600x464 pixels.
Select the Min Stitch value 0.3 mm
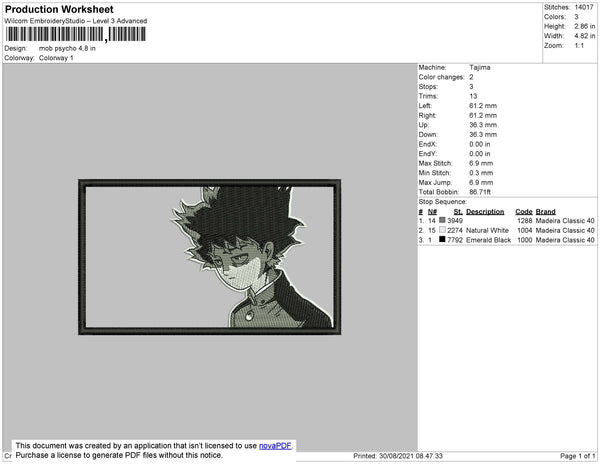(x=481, y=173)
